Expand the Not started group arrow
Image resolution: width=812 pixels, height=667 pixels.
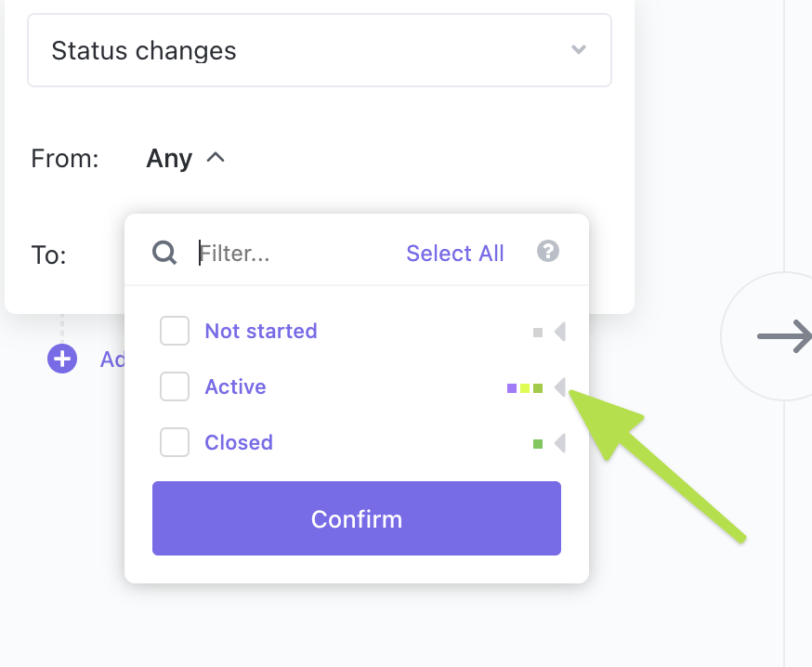click(559, 332)
